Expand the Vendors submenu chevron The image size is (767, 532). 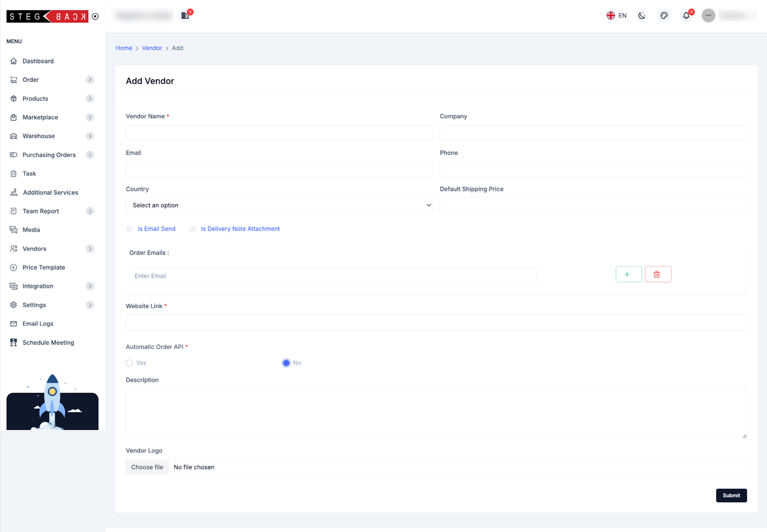(x=90, y=248)
